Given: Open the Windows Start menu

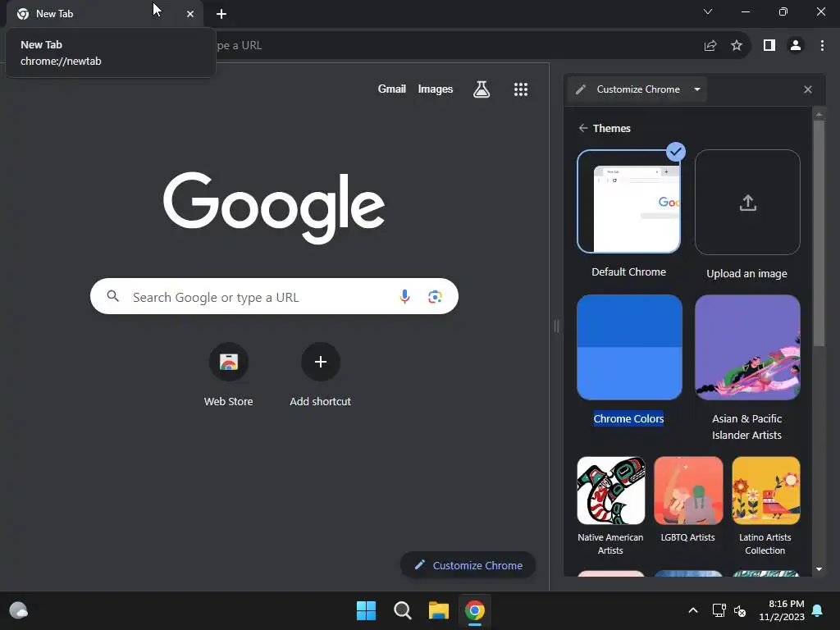Looking at the screenshot, I should [x=367, y=610].
